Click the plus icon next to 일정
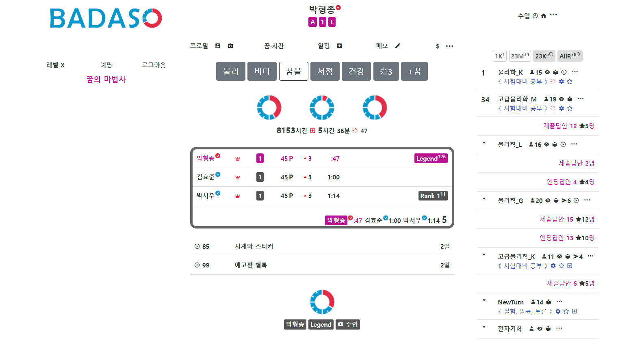Image resolution: width=644 pixels, height=360 pixels. click(x=339, y=46)
